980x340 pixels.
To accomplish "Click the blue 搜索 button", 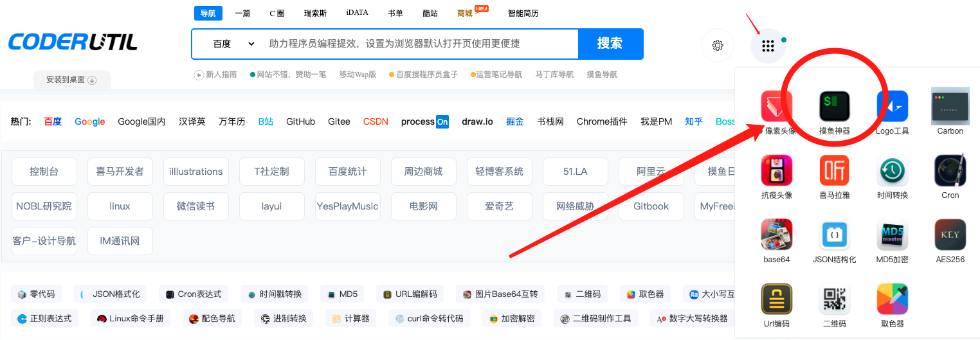I will point(610,44).
